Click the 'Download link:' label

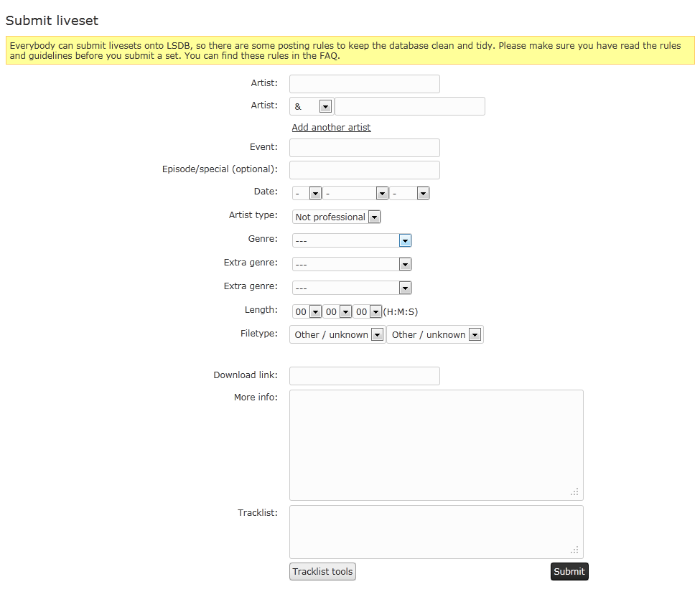click(246, 375)
